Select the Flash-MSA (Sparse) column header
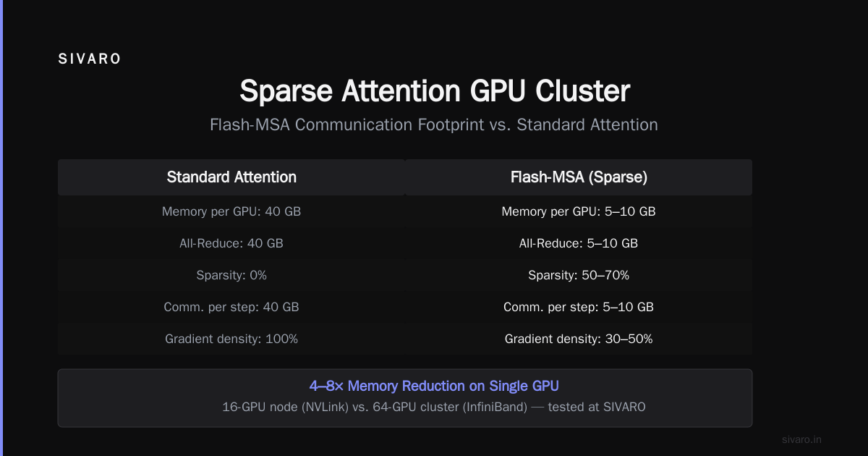This screenshot has width=868, height=456. click(579, 177)
